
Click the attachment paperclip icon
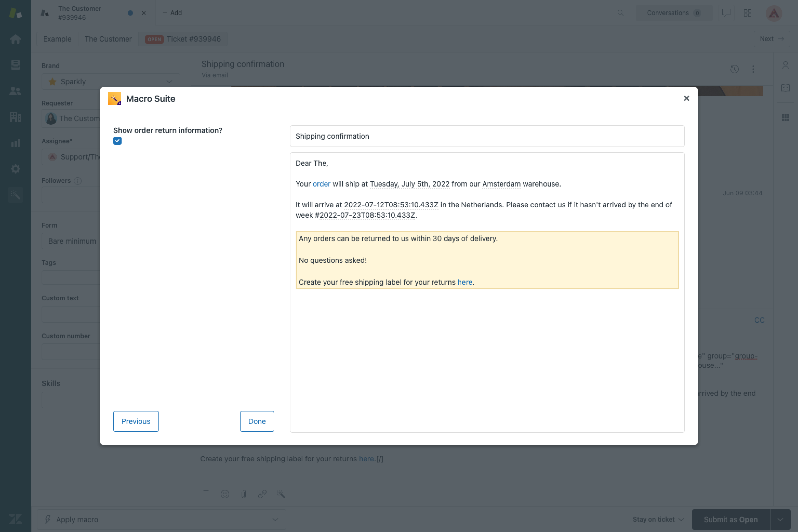(x=244, y=494)
